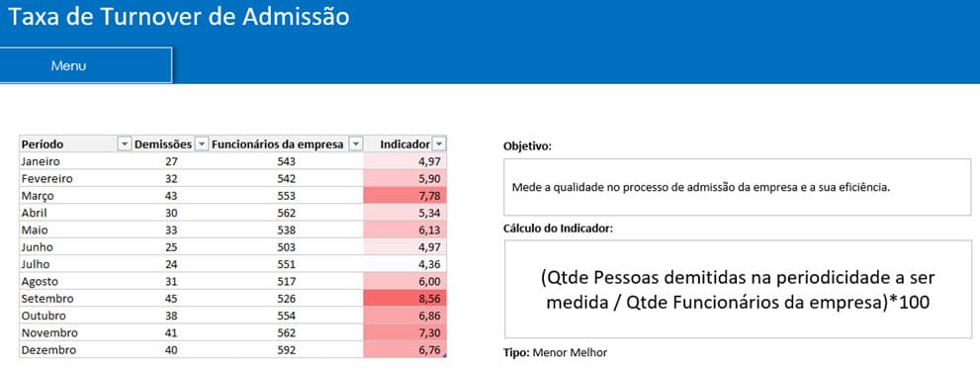Click the Taxa de Turnover de Admissão title
Viewport: 980px width, 371px height.
(178, 17)
